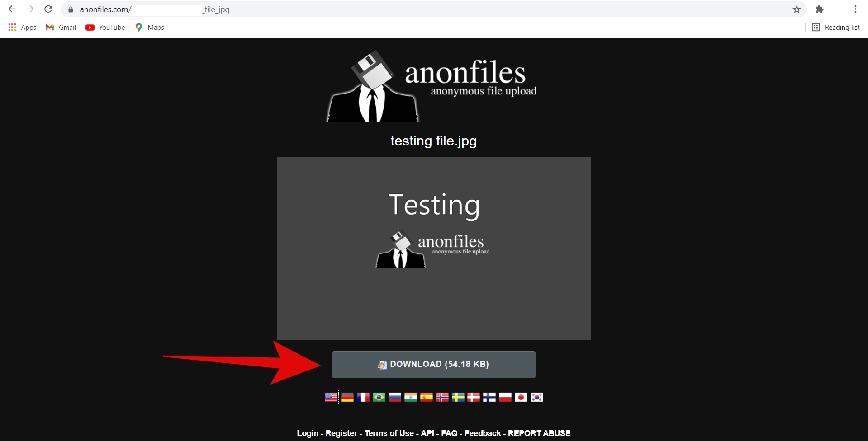Click the browser back arrow

pyautogui.click(x=12, y=9)
